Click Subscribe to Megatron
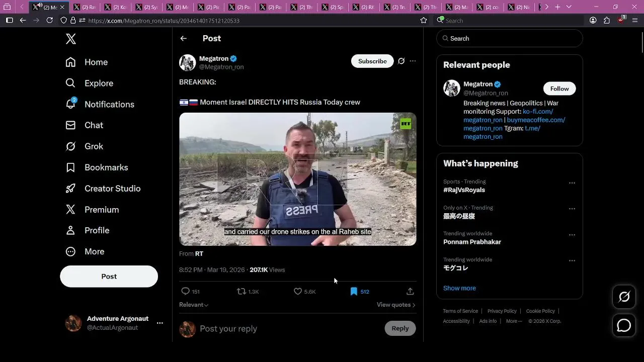 click(372, 61)
